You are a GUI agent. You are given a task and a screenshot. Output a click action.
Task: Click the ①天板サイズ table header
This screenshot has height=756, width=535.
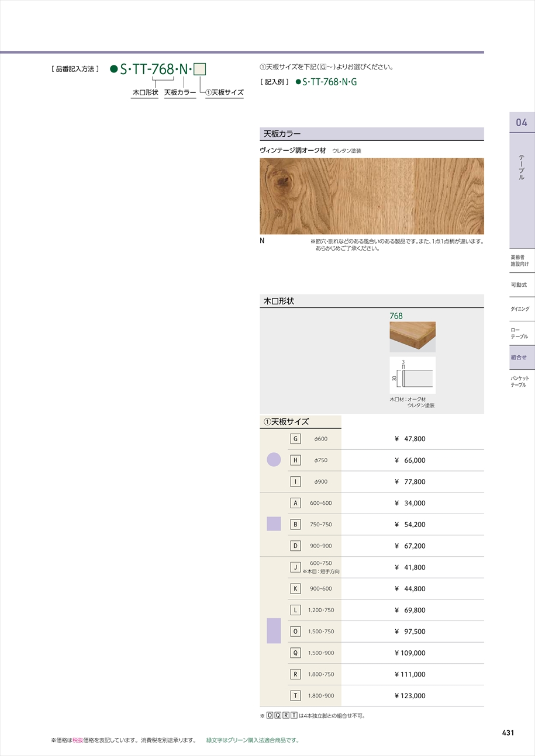(301, 421)
